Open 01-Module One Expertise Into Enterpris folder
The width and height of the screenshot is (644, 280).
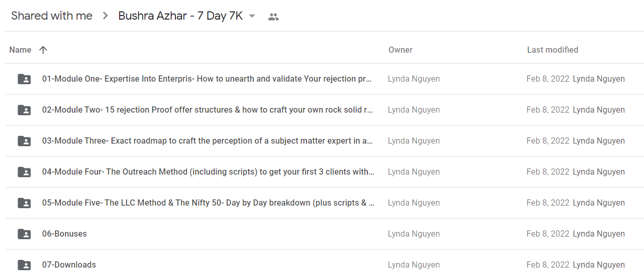207,79
